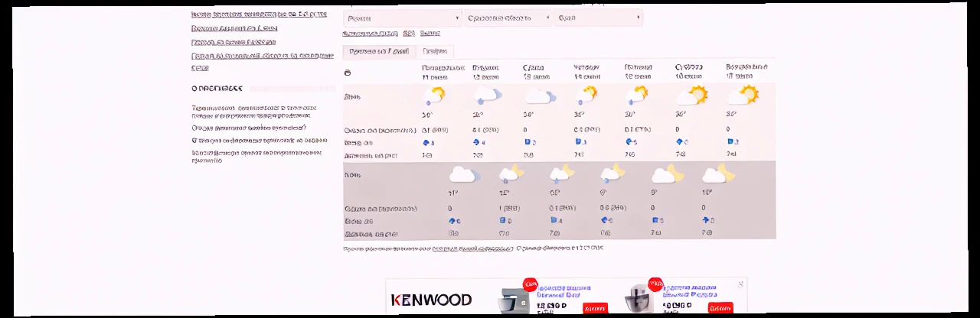The height and width of the screenshot is (318, 980).
Task: Open the topmost link in the left sidebar
Action: coord(259,14)
